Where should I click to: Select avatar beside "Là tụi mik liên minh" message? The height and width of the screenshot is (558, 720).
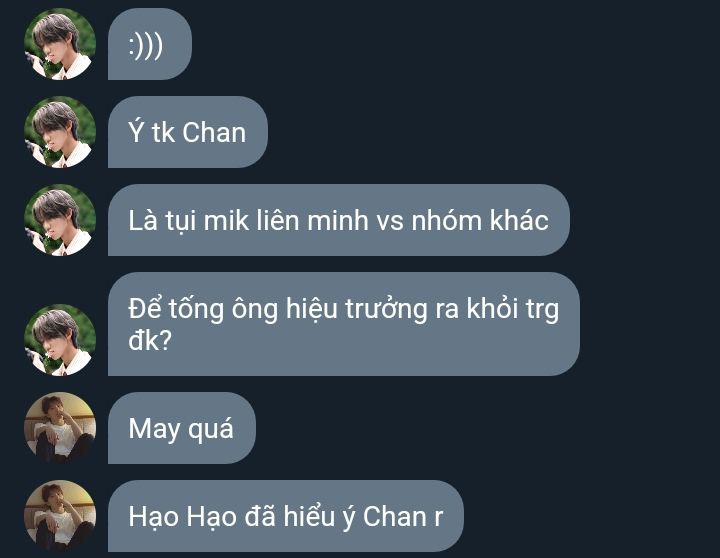[60, 220]
